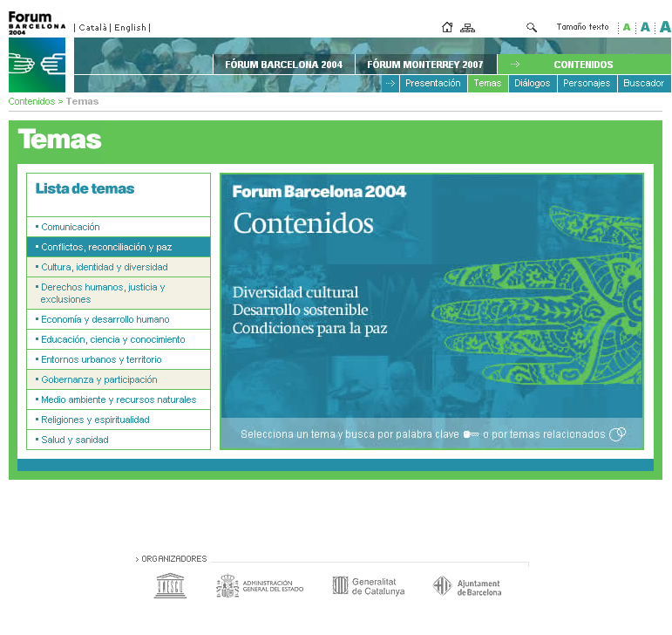Select the smallest text size A
This screenshot has height=635, width=672.
tap(627, 28)
